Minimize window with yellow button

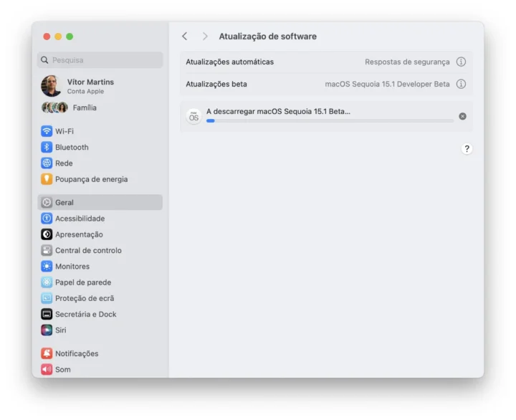(58, 37)
